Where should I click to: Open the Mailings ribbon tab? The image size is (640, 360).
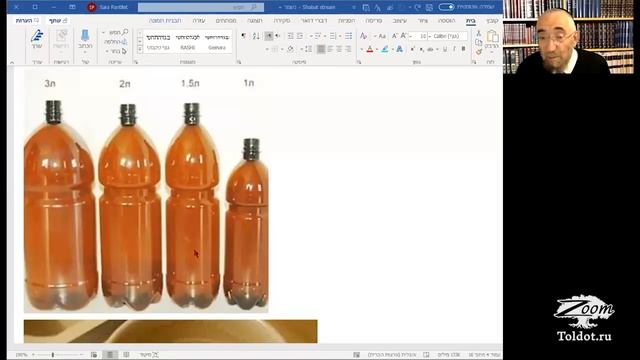[314, 20]
